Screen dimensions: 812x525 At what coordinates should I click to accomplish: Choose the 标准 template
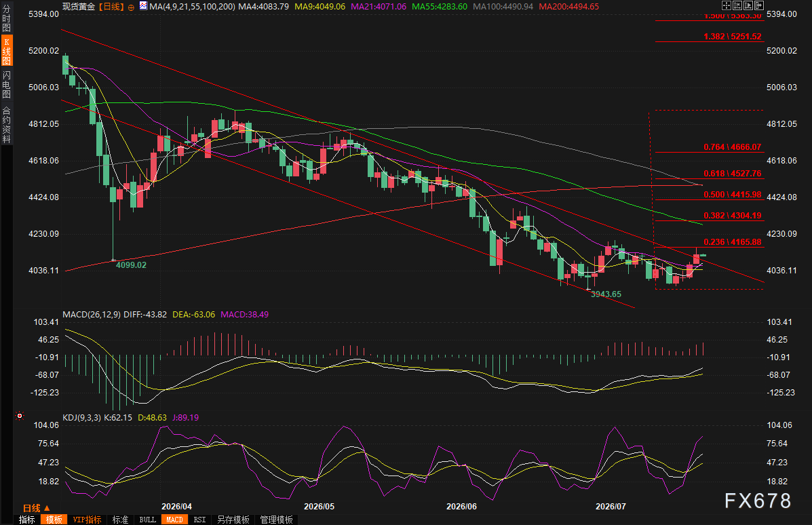tap(120, 520)
